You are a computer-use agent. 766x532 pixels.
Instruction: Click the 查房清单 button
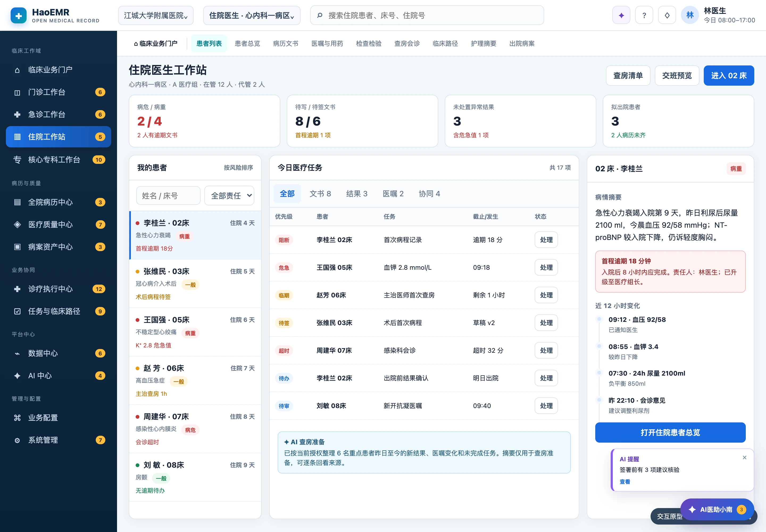click(x=628, y=76)
